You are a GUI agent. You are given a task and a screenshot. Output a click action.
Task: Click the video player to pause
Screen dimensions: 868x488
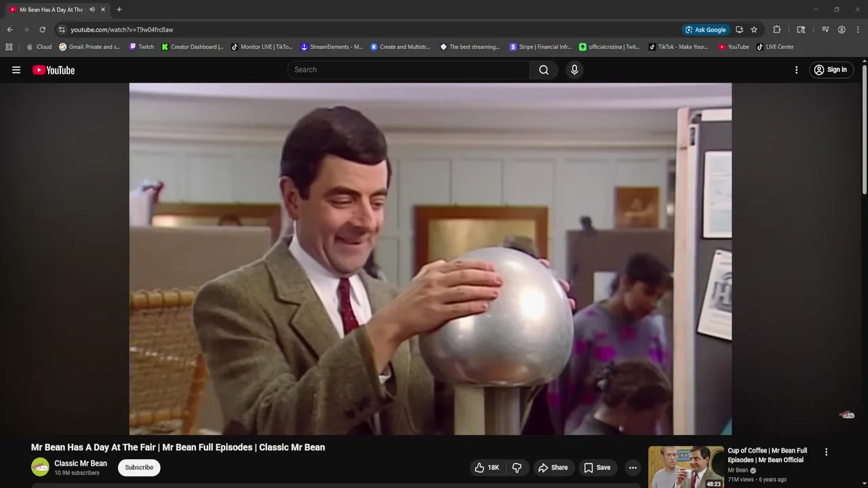pyautogui.click(x=430, y=259)
